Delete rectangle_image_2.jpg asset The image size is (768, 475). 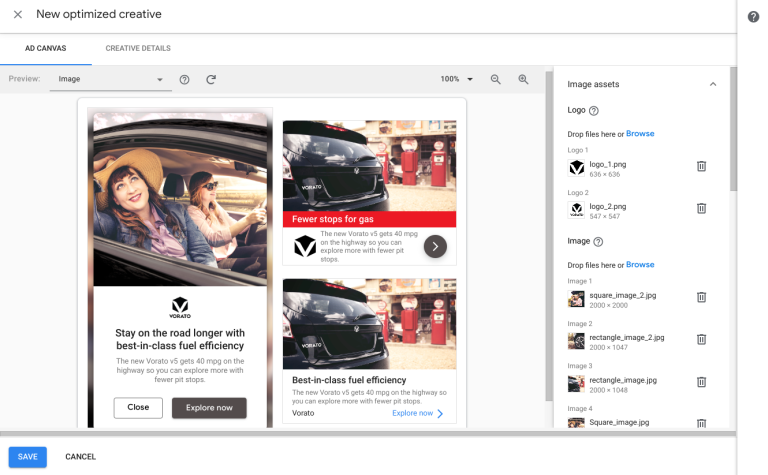(x=701, y=340)
